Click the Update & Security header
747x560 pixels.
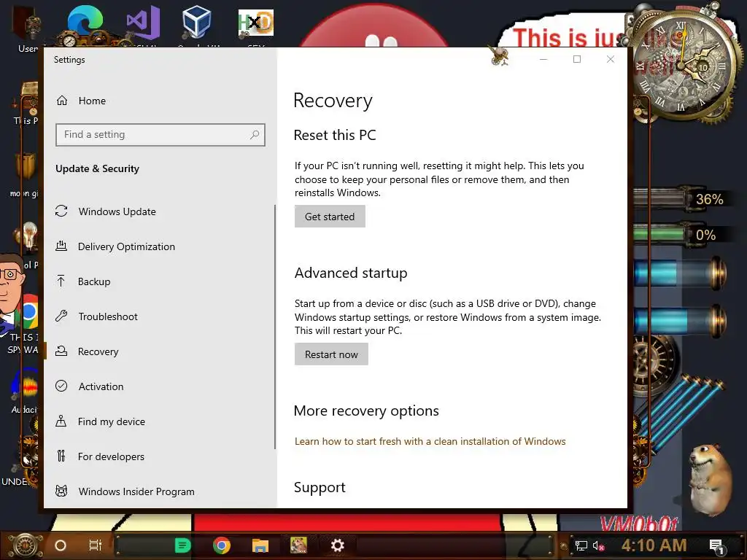tap(97, 168)
